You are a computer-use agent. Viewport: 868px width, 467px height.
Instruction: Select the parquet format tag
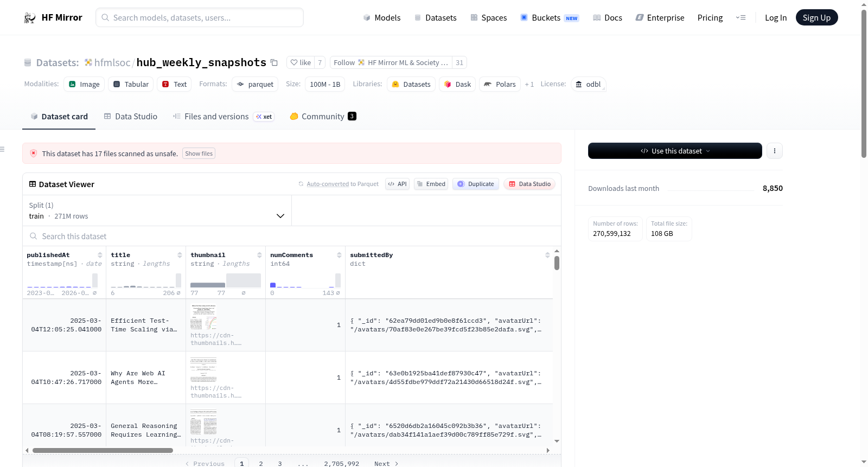coord(255,84)
